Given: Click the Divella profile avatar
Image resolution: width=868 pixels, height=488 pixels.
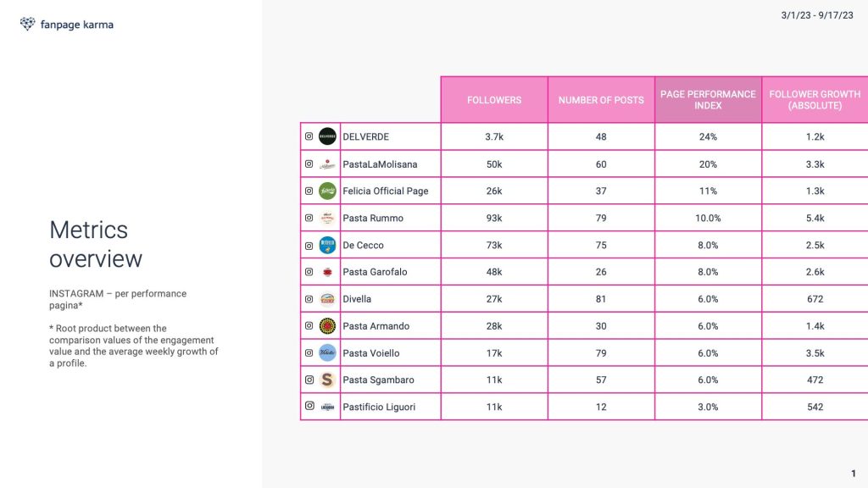Looking at the screenshot, I should [x=327, y=299].
